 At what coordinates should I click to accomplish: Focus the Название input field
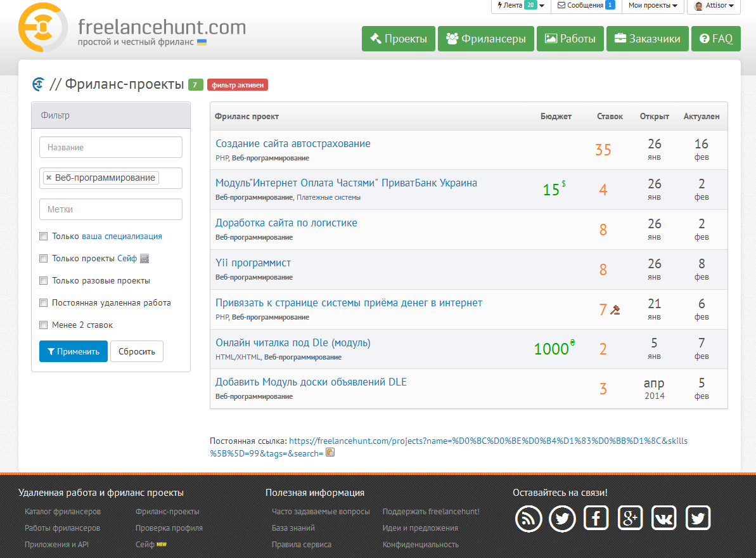pos(111,147)
